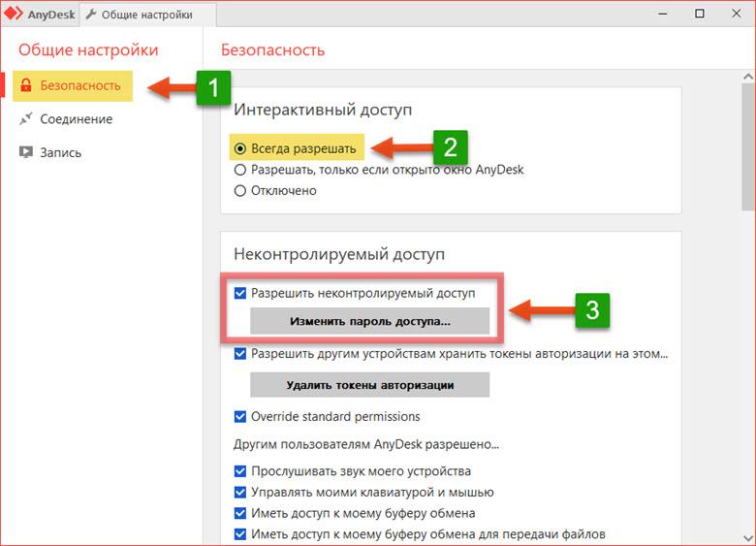Minimize the AnyDesk window

(663, 14)
